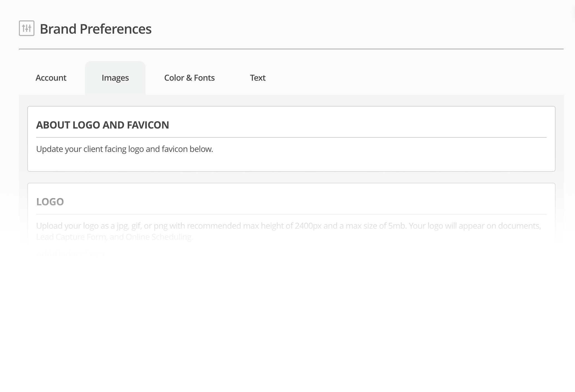Click the divider line under LOGO heading
575x392 pixels.
[x=291, y=214]
